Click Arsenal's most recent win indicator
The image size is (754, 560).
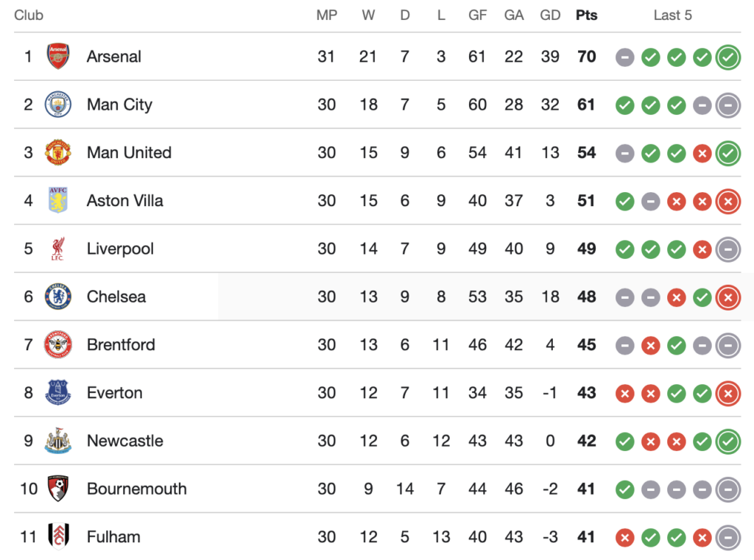728,57
